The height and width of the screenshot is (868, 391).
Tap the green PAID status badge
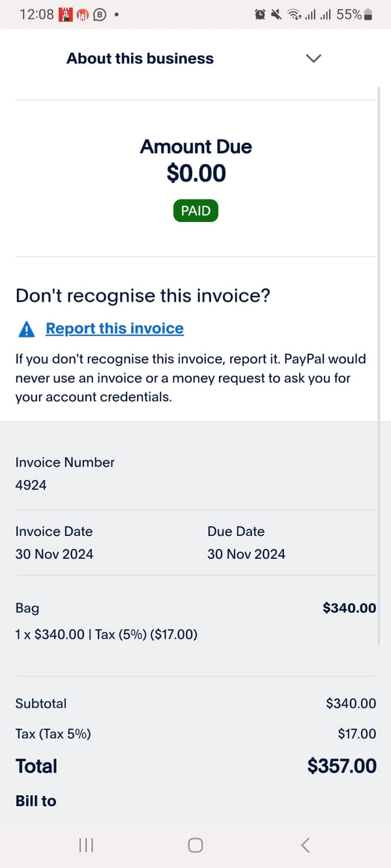click(195, 211)
